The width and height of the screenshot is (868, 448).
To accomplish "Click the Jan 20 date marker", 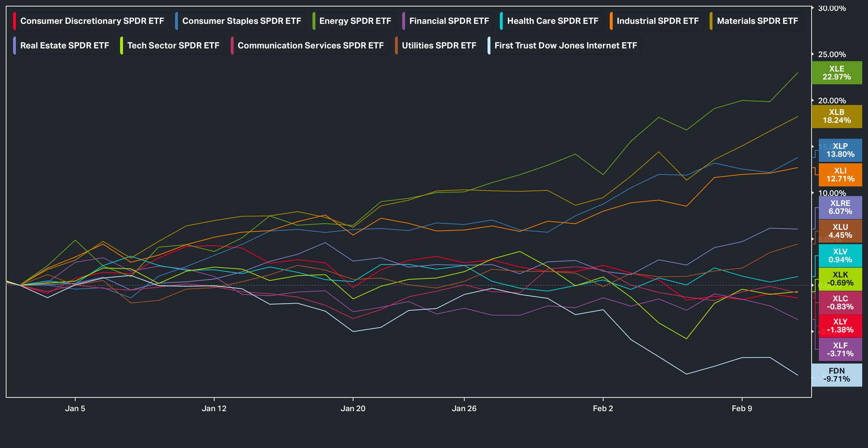I will point(353,408).
